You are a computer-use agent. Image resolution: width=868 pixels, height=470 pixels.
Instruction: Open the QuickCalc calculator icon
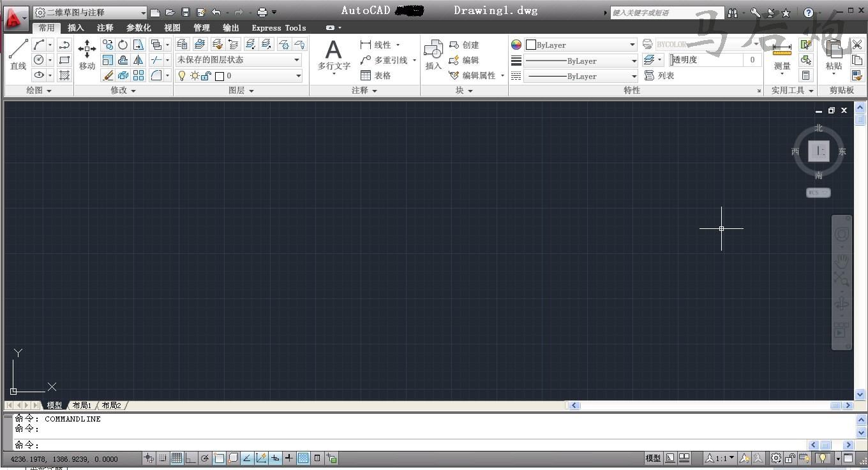coord(806,75)
